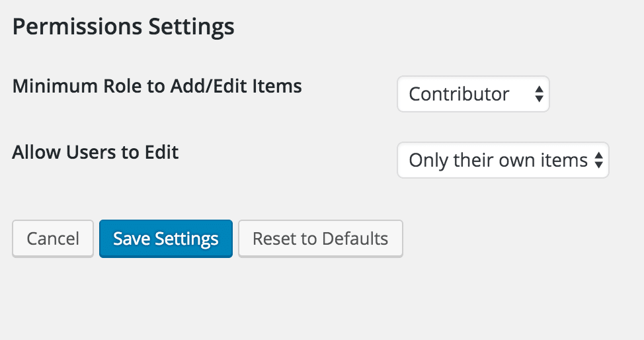Save the permissions with Save Settings
This screenshot has width=644, height=340.
click(166, 239)
